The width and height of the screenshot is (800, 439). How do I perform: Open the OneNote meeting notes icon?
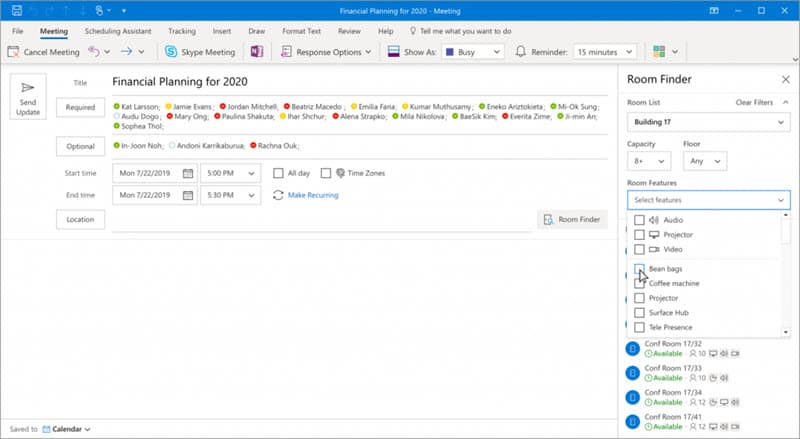257,51
